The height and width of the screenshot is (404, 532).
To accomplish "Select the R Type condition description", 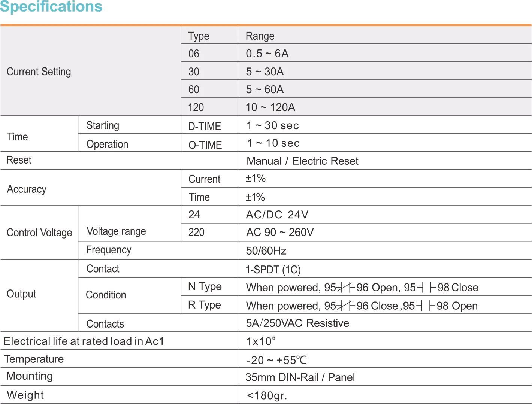I will [362, 306].
